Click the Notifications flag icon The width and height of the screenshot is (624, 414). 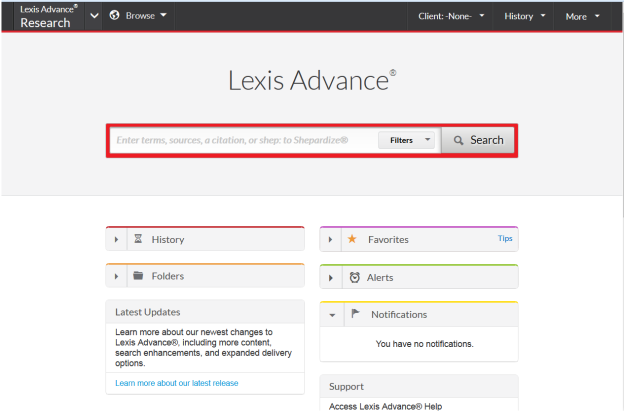pyautogui.click(x=355, y=314)
